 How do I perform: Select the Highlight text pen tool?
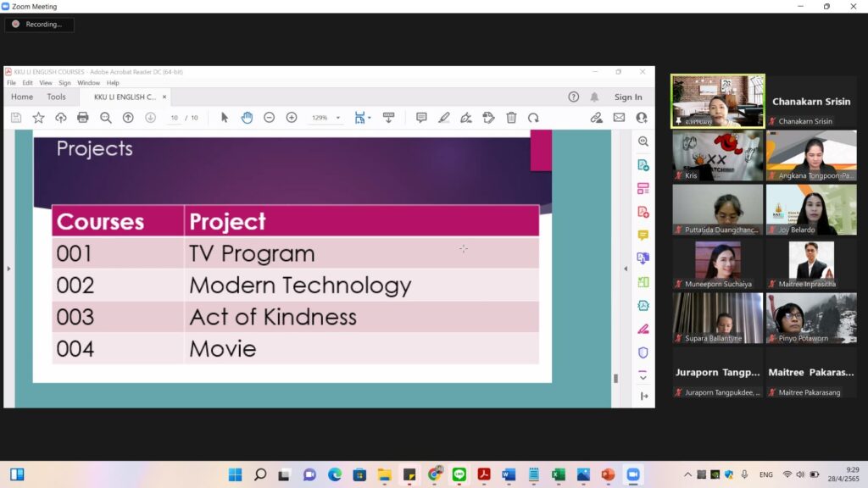[444, 118]
